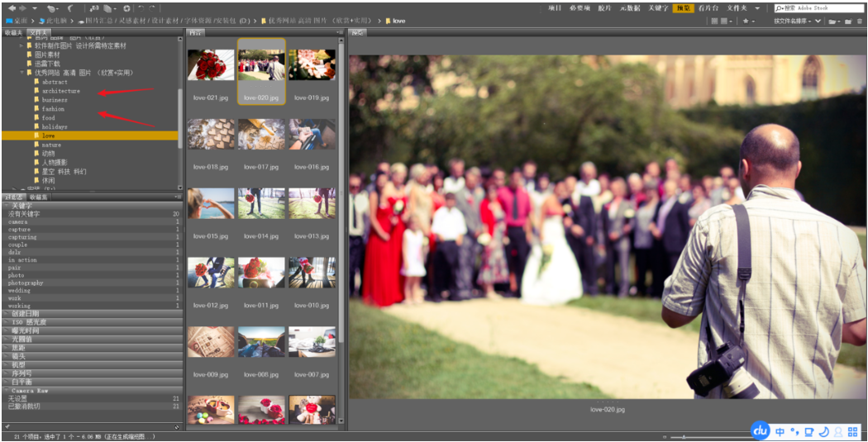Collapse the 优秀网站 高清 图片 folder

click(x=22, y=73)
